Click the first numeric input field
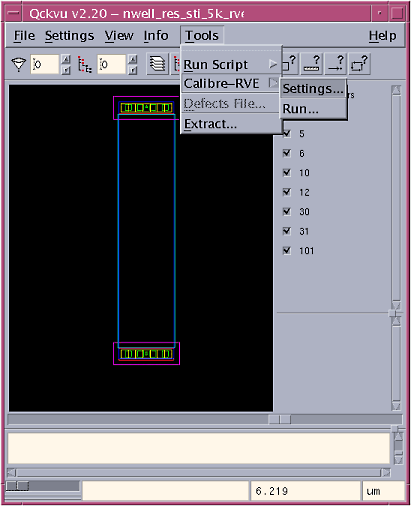The image size is (411, 506). 45,64
